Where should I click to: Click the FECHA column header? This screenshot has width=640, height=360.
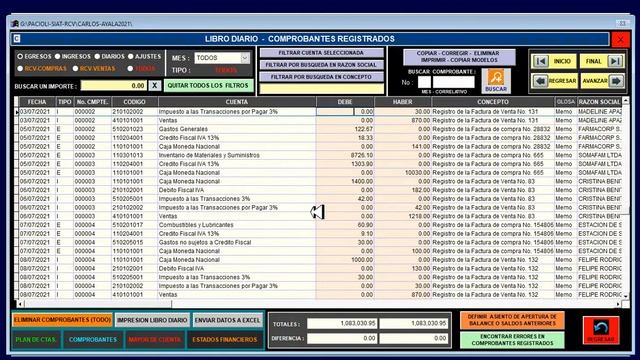(37, 102)
